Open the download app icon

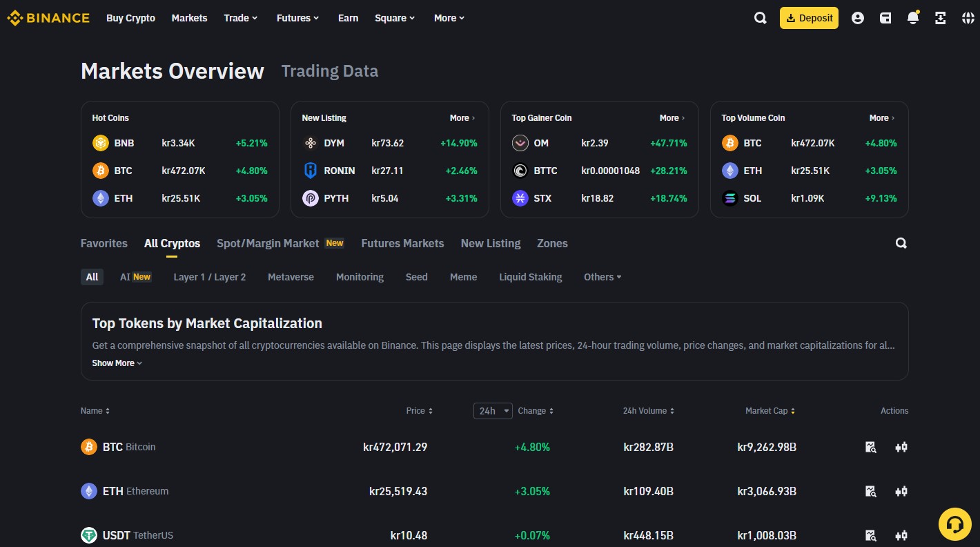[940, 19]
